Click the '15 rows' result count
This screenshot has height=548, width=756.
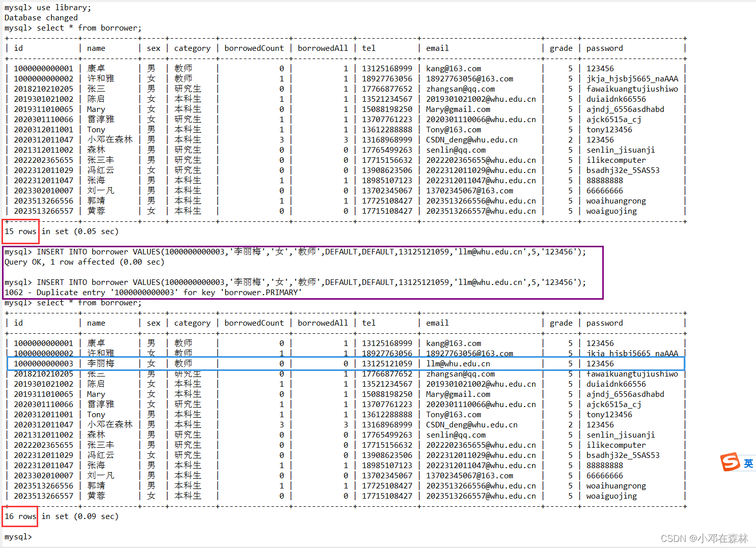(21, 232)
